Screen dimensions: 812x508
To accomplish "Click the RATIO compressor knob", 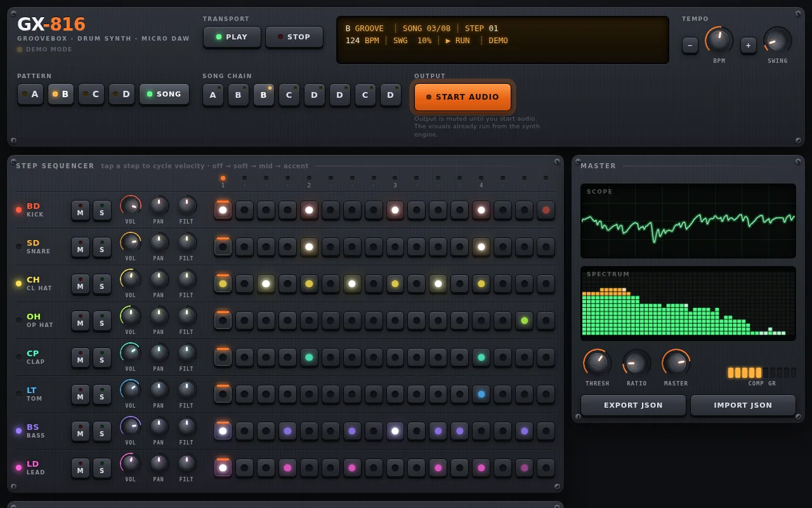I will (637, 363).
